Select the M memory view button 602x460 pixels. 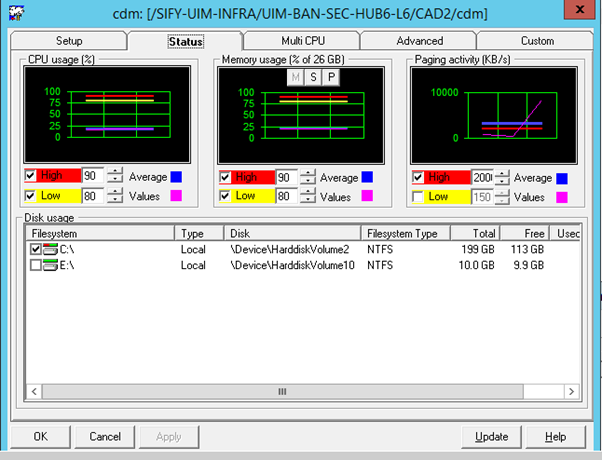click(296, 77)
